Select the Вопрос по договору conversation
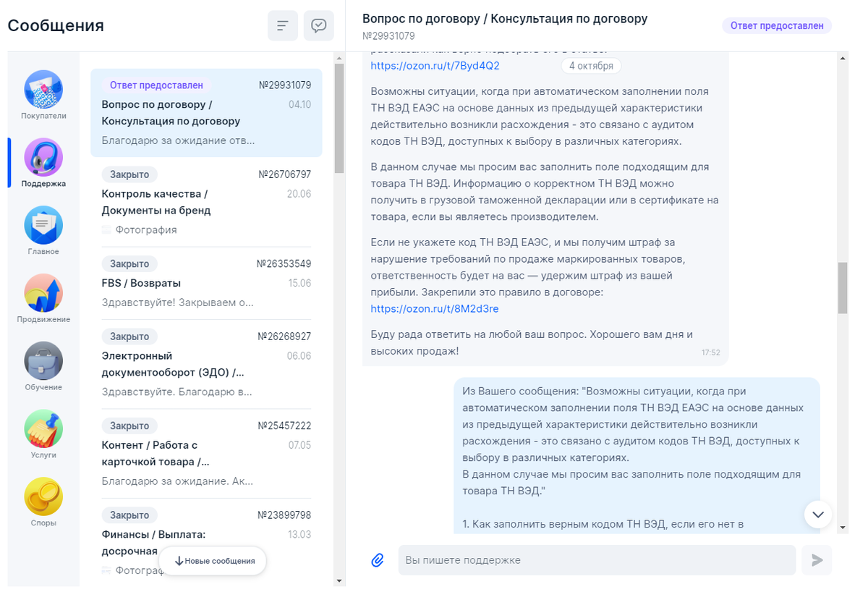Image resolution: width=868 pixels, height=592 pixels. point(206,112)
